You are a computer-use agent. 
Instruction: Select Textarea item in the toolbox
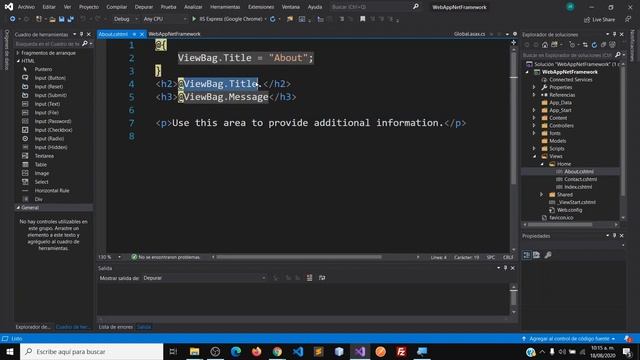click(44, 156)
